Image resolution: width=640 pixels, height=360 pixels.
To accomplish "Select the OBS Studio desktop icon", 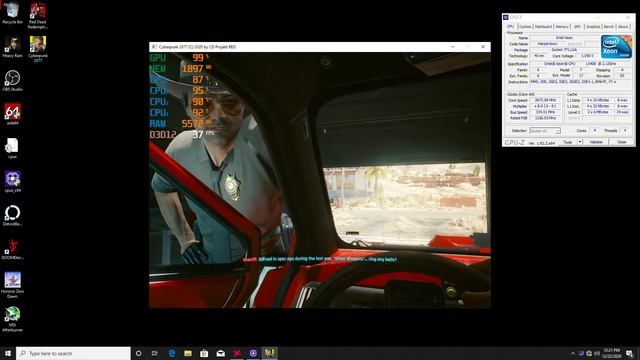I will [12, 80].
